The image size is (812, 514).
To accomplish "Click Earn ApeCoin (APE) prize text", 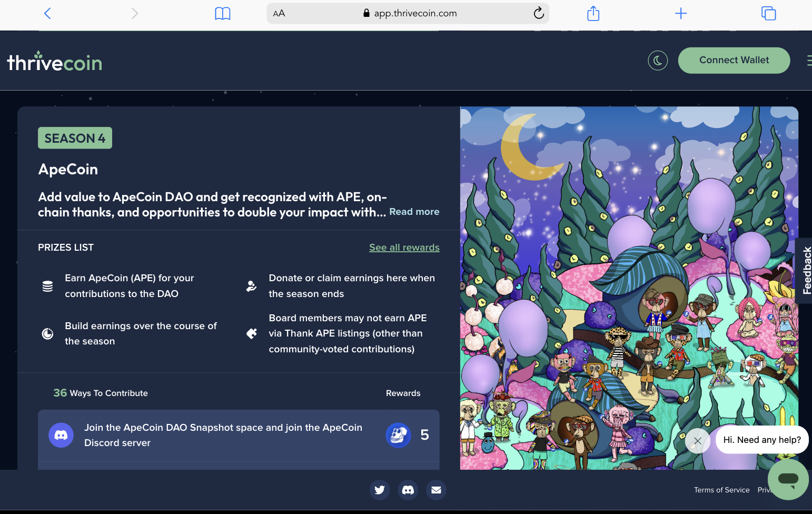I will click(130, 286).
